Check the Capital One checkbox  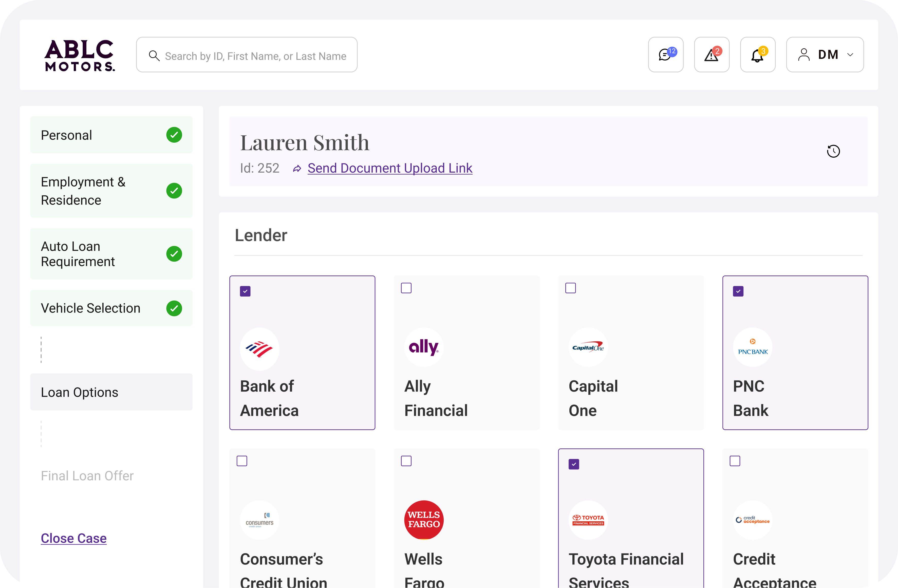click(x=570, y=288)
